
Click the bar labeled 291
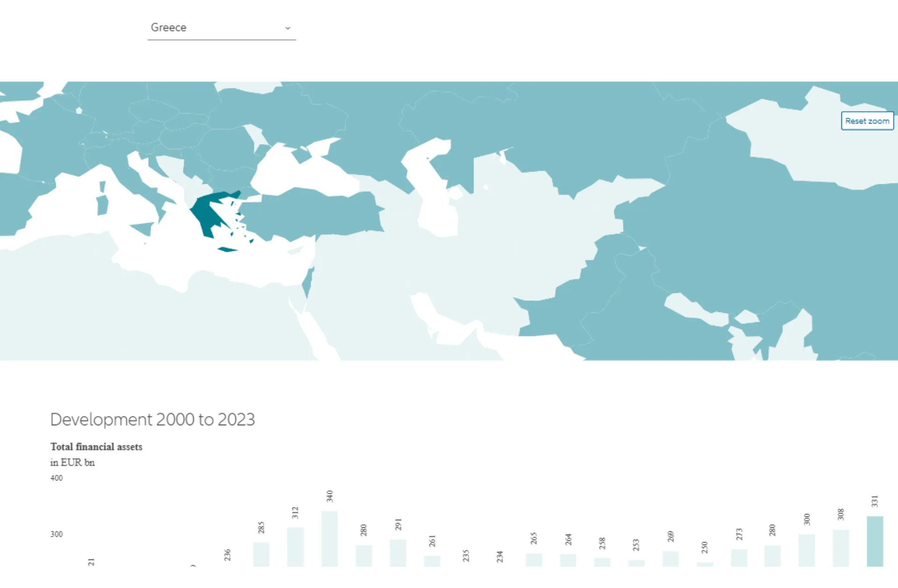coord(398,552)
